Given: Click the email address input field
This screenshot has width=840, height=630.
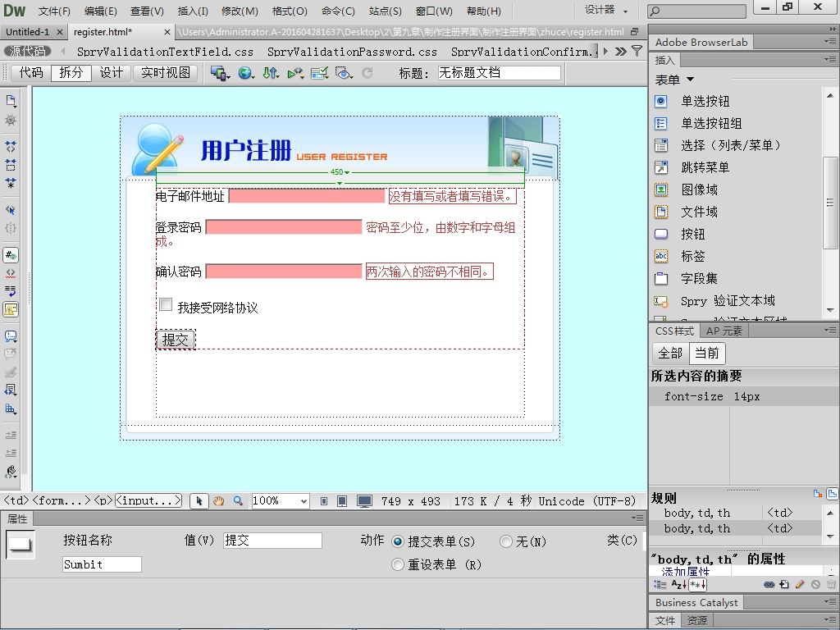Looking at the screenshot, I should tap(307, 196).
